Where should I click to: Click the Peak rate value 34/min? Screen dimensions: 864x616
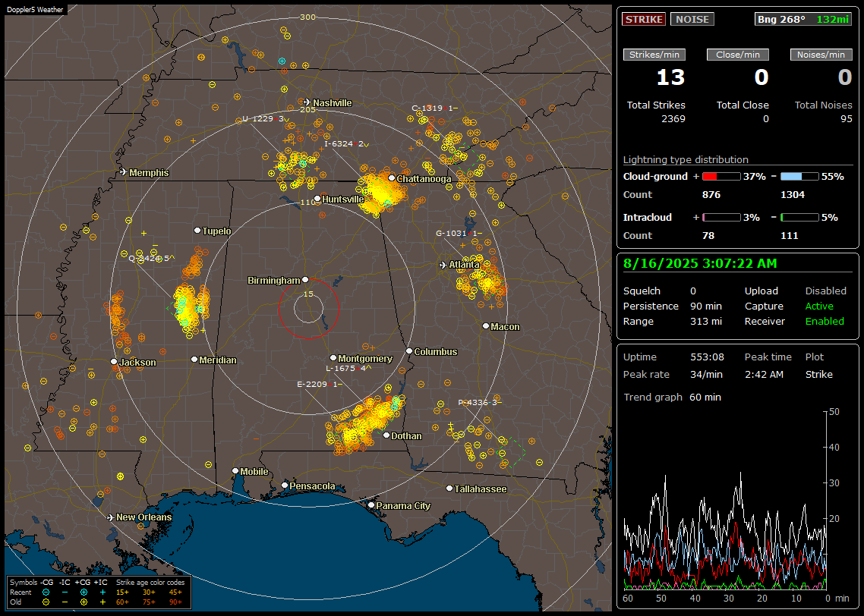coord(707,374)
